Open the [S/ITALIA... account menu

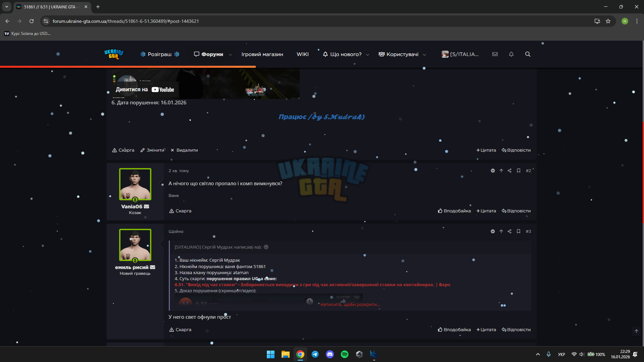pos(460,54)
